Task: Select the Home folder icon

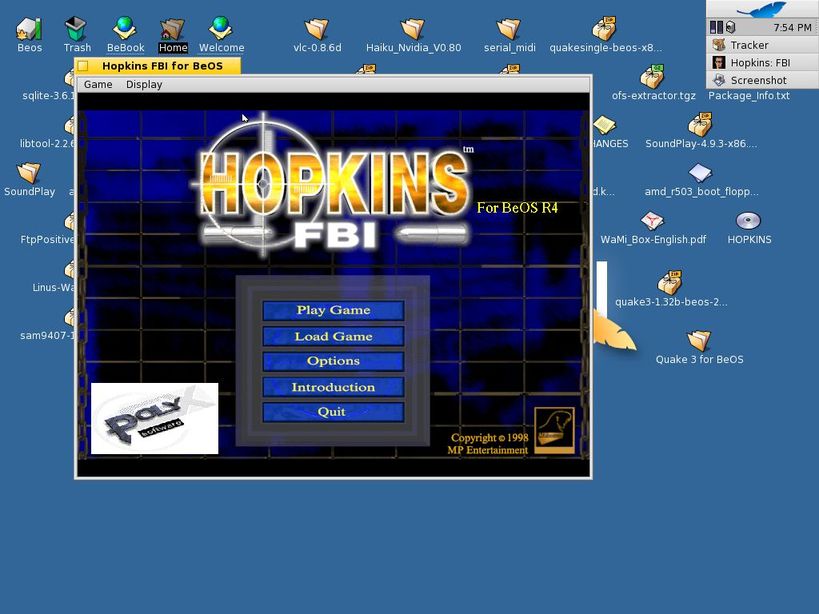Action: tap(173, 29)
